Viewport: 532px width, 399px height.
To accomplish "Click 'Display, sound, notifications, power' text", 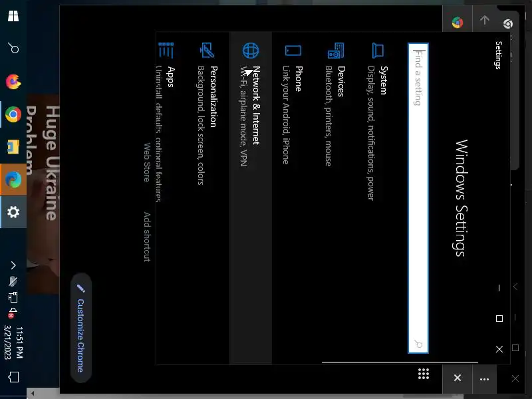I will (x=371, y=133).
